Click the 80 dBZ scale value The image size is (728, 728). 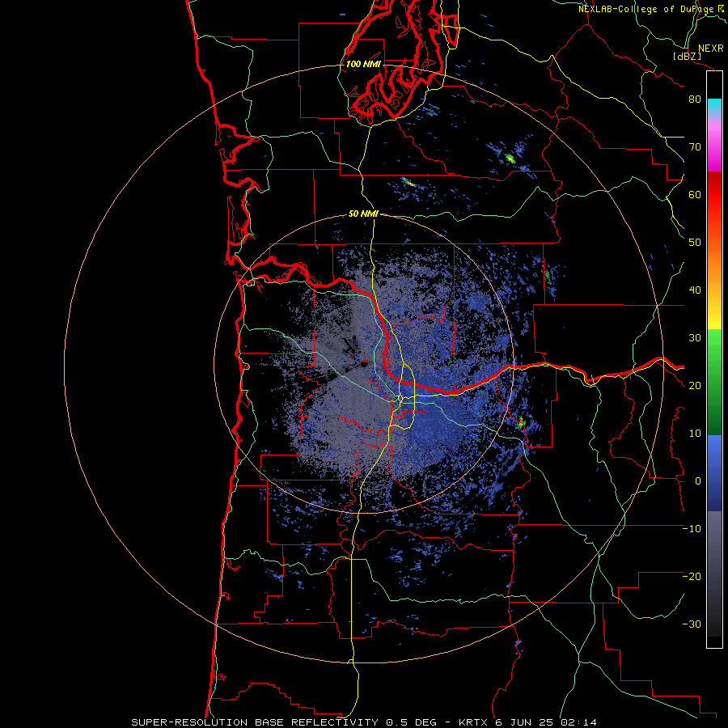coord(695,99)
